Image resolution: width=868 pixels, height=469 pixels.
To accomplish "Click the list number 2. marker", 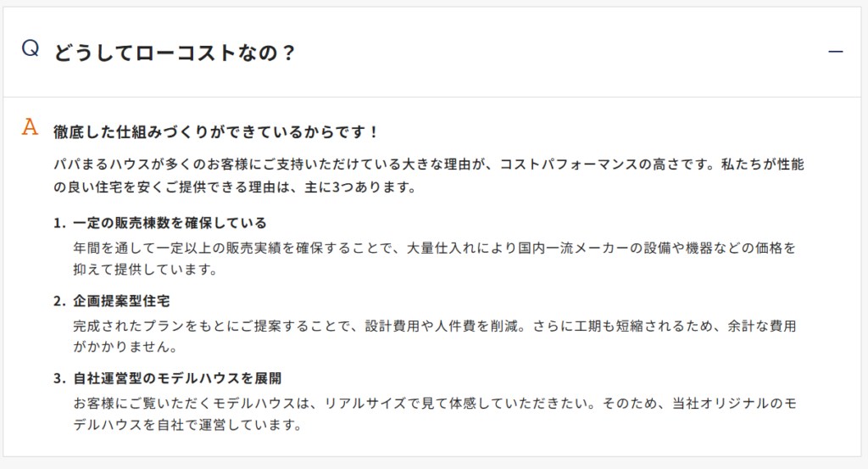I will [x=58, y=301].
